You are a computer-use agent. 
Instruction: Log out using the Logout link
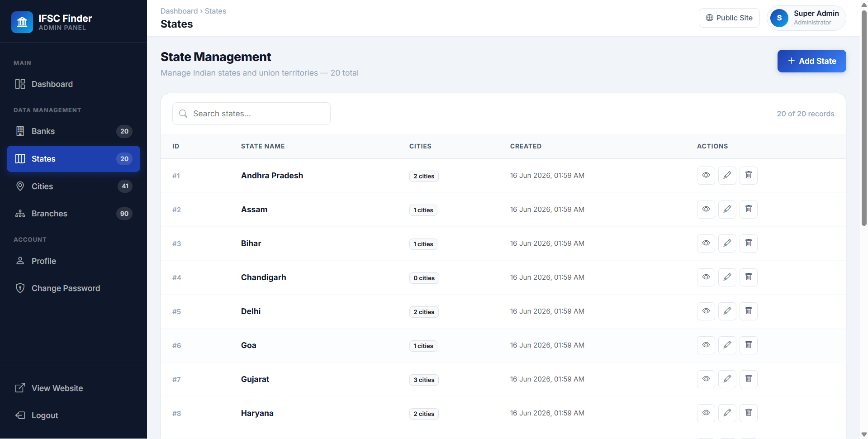[73, 415]
